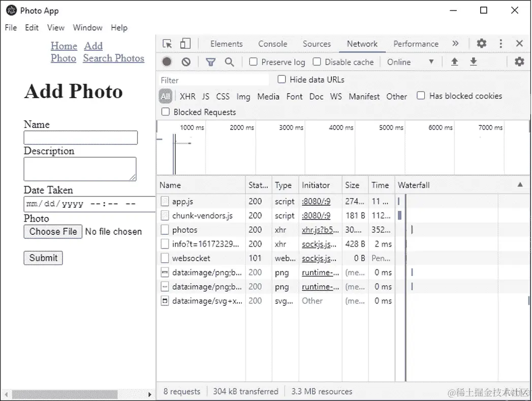Open the network search magnifier
This screenshot has width=532, height=401.
click(x=229, y=62)
